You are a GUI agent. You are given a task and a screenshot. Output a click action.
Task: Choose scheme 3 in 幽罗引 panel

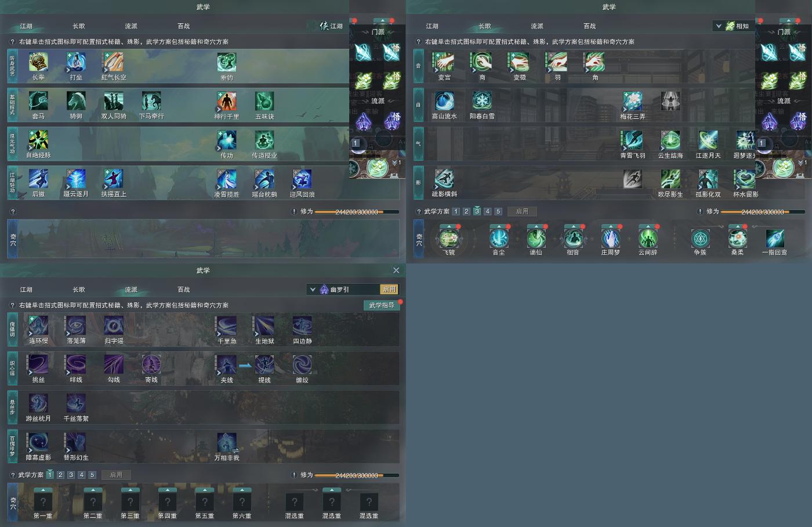[x=71, y=475]
